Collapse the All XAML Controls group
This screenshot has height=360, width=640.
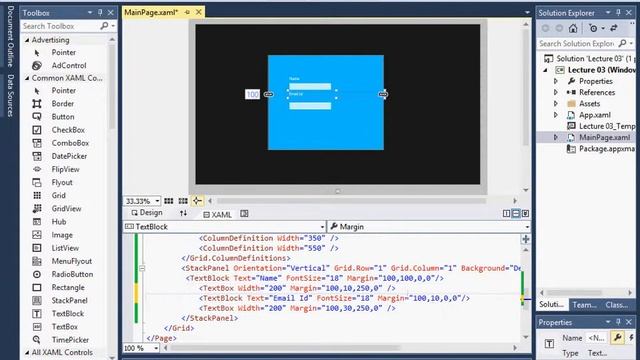27,352
